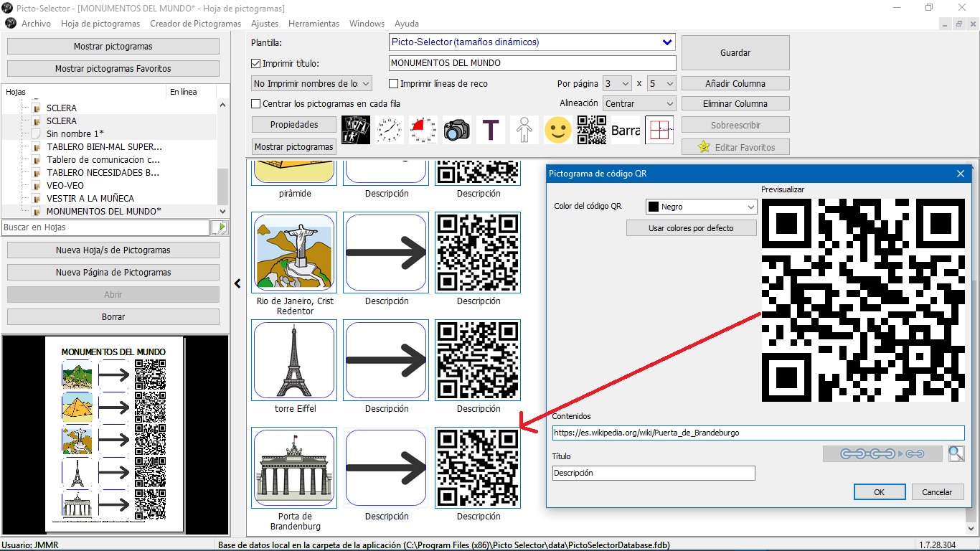Click the print title text field

click(x=532, y=63)
